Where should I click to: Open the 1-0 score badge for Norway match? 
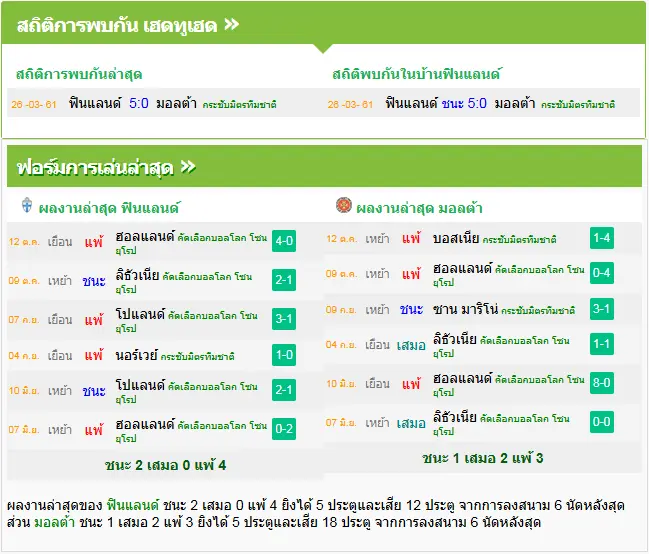[x=284, y=355]
